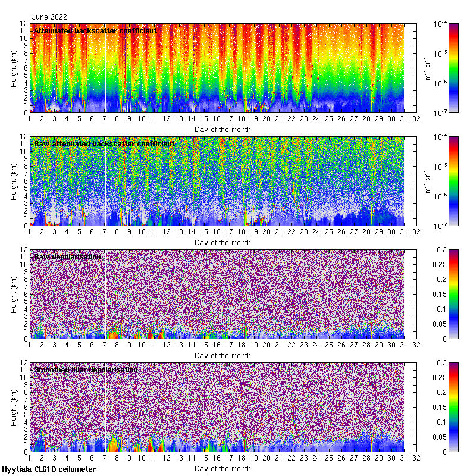
Task: Click "Height (km)" axis label of top panel
Action: point(14,68)
